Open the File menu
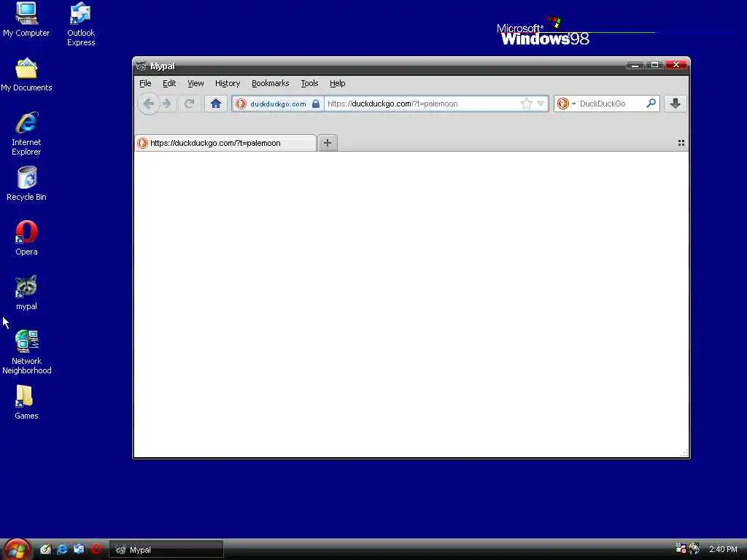The image size is (747, 560). (x=145, y=83)
